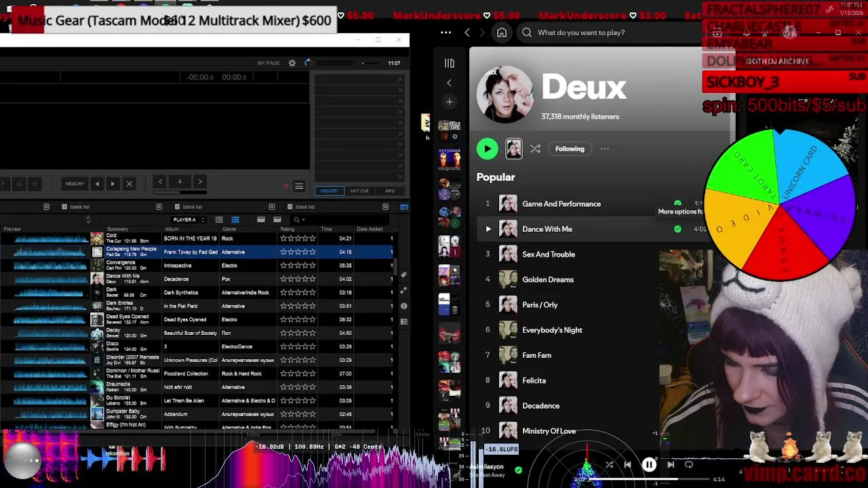Go back in Spotify history
Image resolution: width=868 pixels, height=488 pixels.
[467, 33]
